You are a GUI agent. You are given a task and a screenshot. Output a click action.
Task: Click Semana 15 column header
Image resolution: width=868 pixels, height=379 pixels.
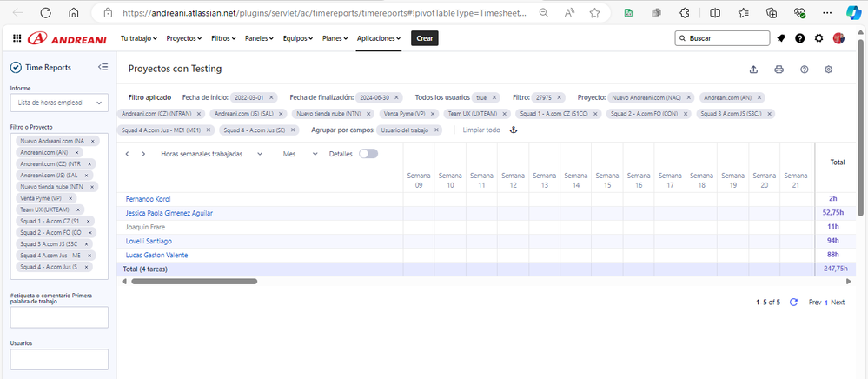(606, 180)
